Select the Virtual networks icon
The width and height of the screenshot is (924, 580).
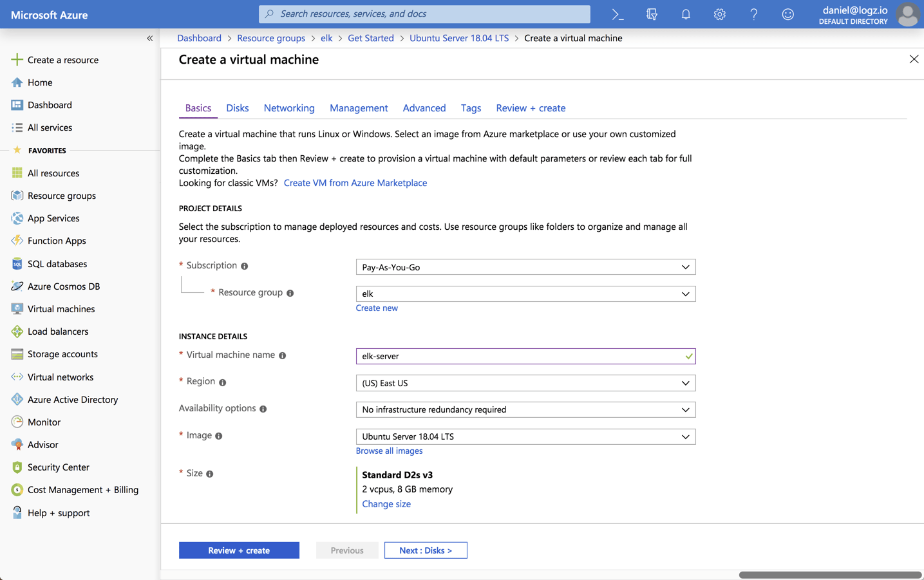tap(17, 377)
